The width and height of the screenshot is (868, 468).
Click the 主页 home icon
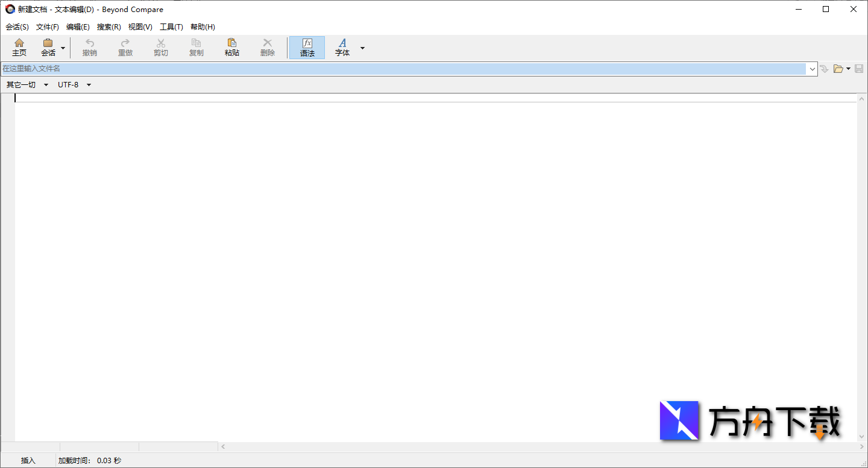click(19, 43)
